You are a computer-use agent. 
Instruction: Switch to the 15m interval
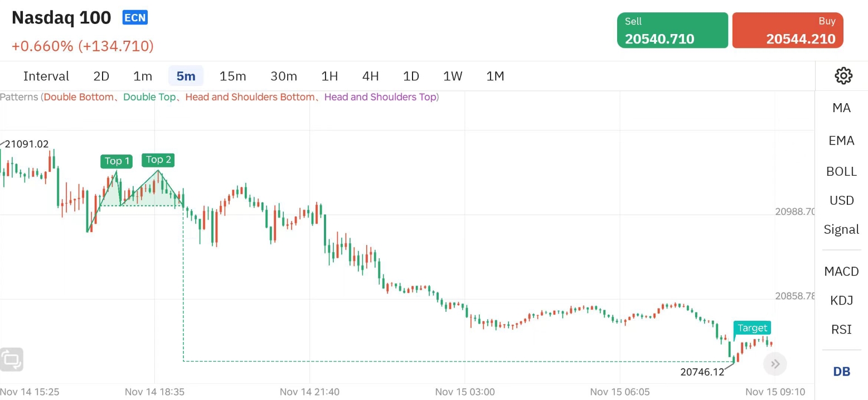click(232, 76)
